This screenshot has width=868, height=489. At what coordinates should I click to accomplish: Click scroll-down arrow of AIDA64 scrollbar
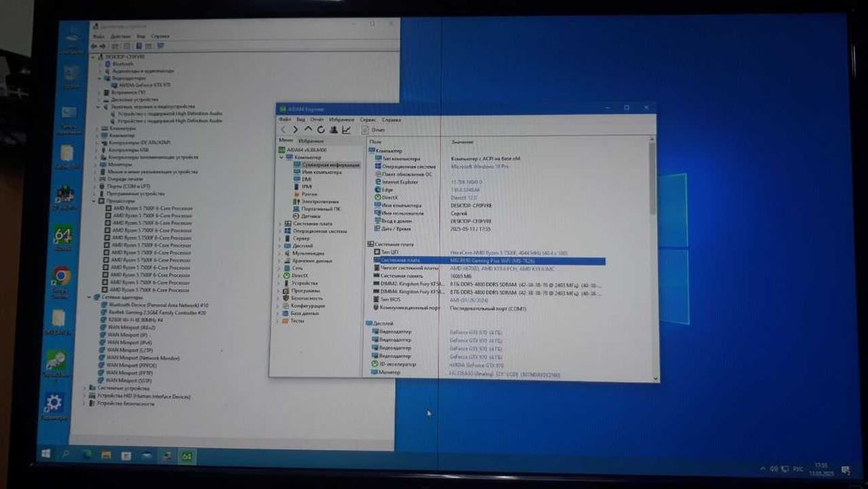(x=655, y=379)
